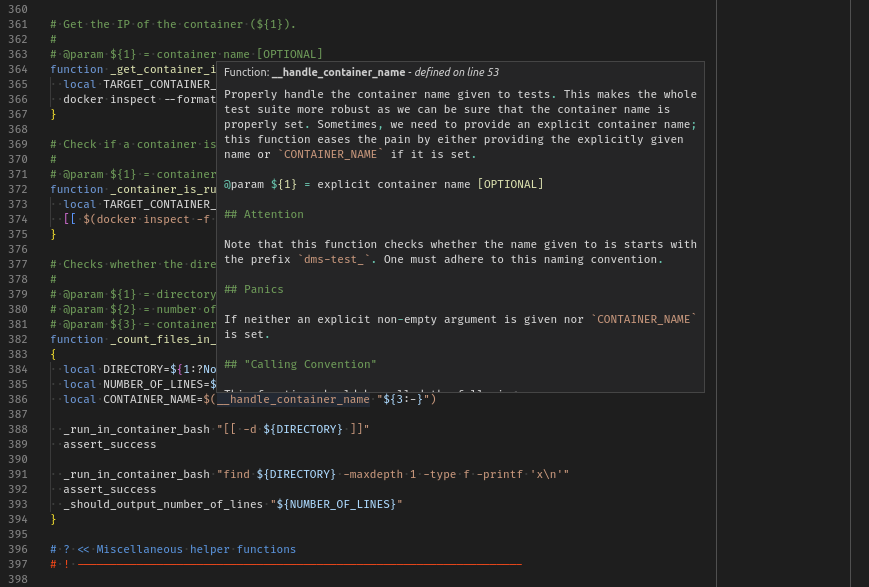Click 'assert_success' on line 389
The image size is (869, 587).
coord(110,444)
